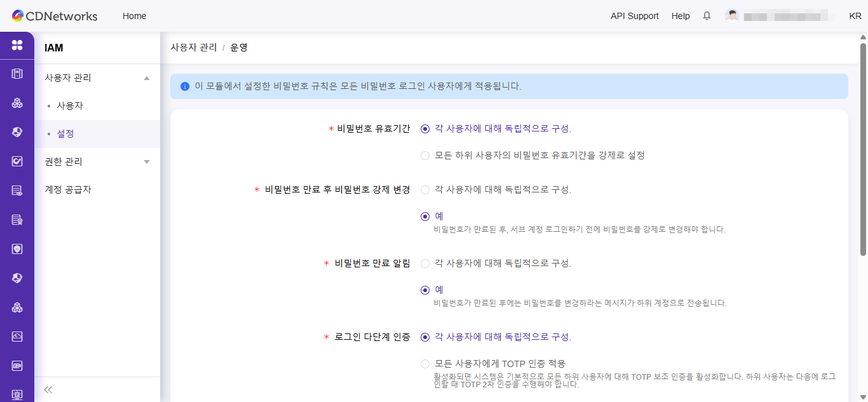
Task: Enable '모든 사용자에게 TOTP 인증 적용'
Action: pos(424,363)
